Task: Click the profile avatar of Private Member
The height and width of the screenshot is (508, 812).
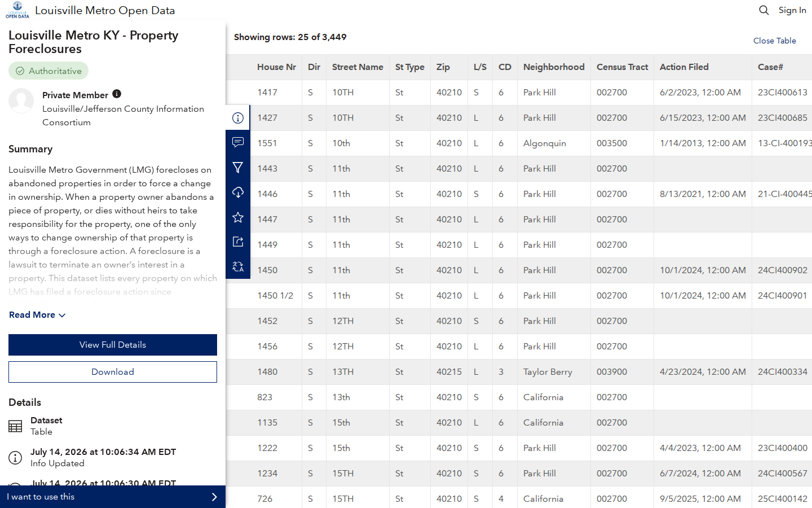Action: coord(21,100)
